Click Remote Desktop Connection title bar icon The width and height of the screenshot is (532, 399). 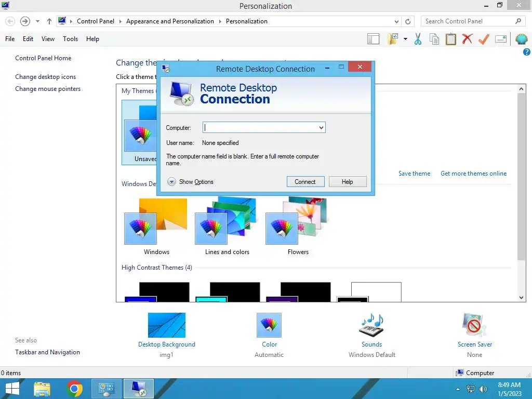(x=166, y=69)
